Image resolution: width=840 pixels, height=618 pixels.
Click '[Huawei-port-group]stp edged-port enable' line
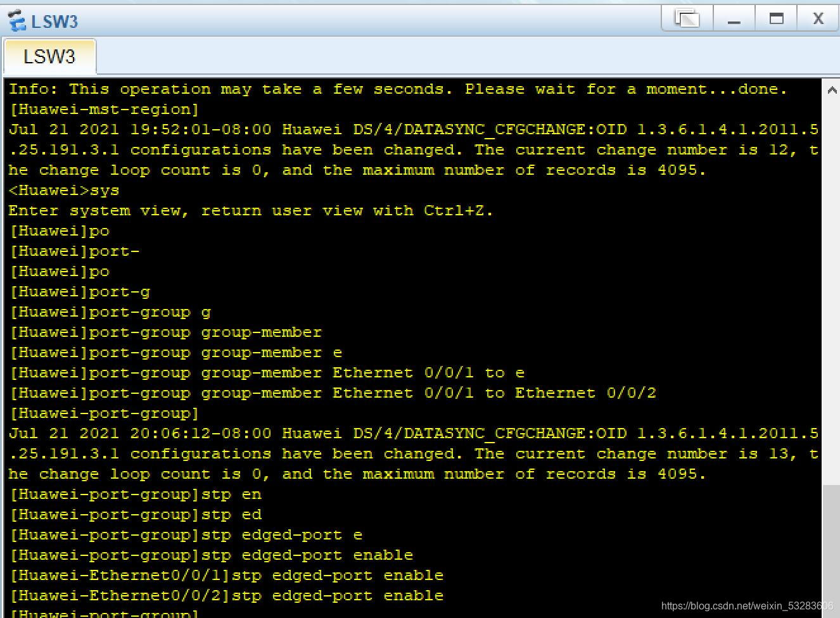coord(211,555)
